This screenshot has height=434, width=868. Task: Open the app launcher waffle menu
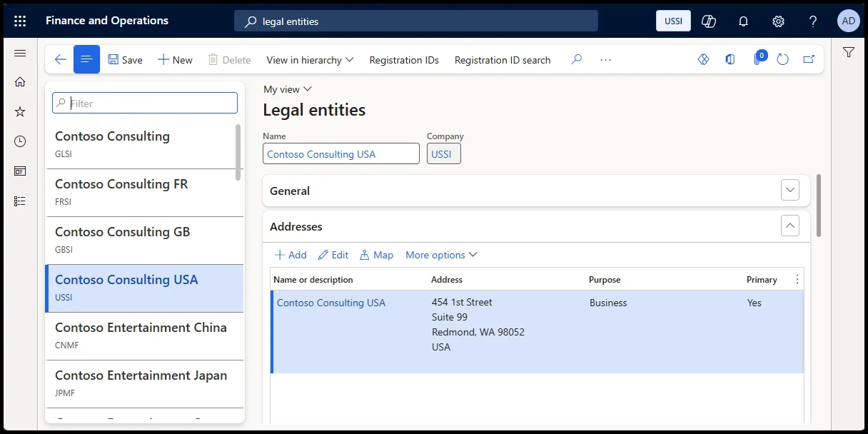pyautogui.click(x=20, y=21)
